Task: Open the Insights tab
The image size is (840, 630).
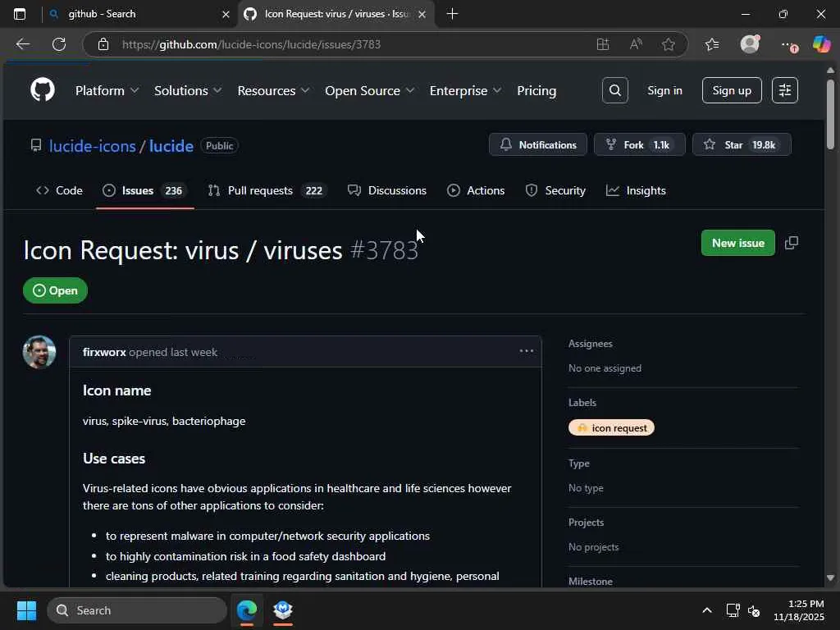Action: coord(636,190)
